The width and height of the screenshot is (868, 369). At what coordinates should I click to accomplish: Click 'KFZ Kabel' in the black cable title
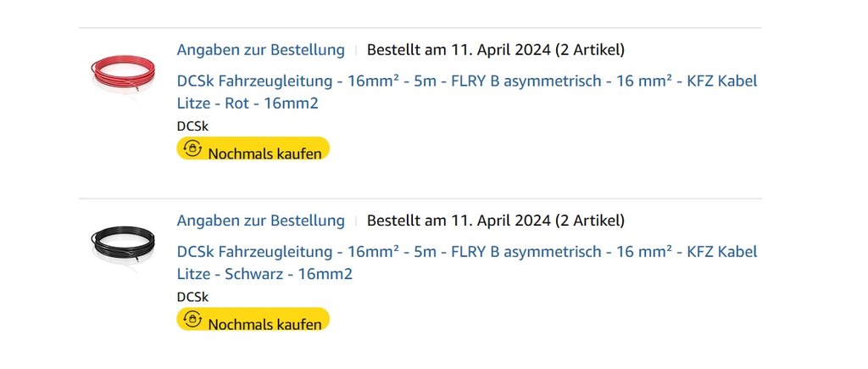(722, 252)
